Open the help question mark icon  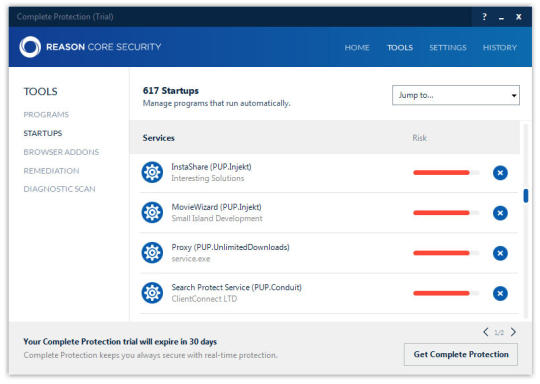pyautogui.click(x=484, y=17)
